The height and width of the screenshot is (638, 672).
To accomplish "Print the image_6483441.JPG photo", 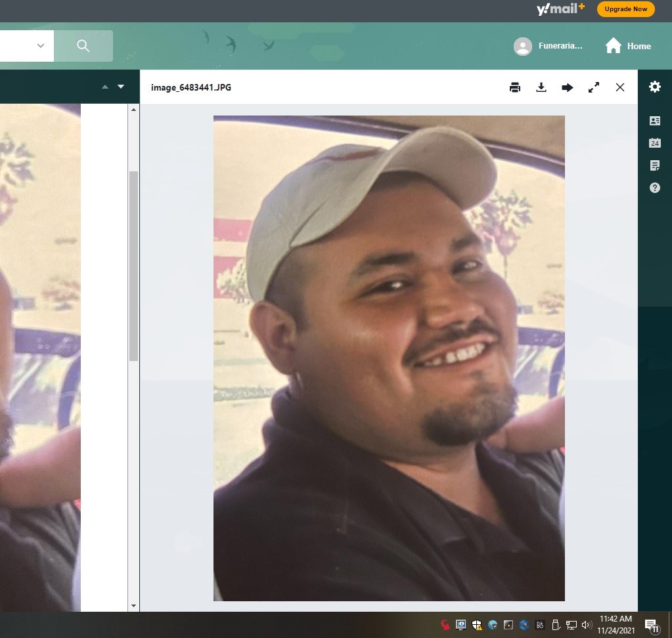I will 514,87.
